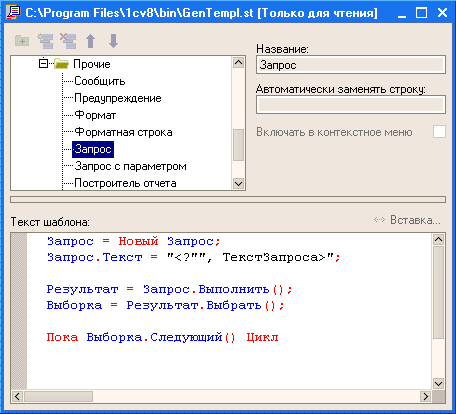Toggle Включать в контекстное меню checkbox

439,132
